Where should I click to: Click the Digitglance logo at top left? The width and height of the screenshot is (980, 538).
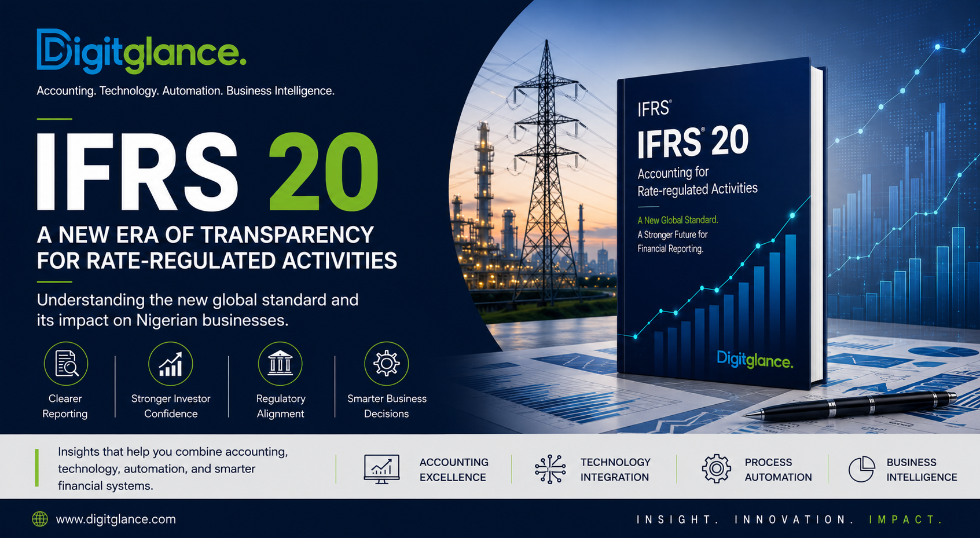coord(141,52)
